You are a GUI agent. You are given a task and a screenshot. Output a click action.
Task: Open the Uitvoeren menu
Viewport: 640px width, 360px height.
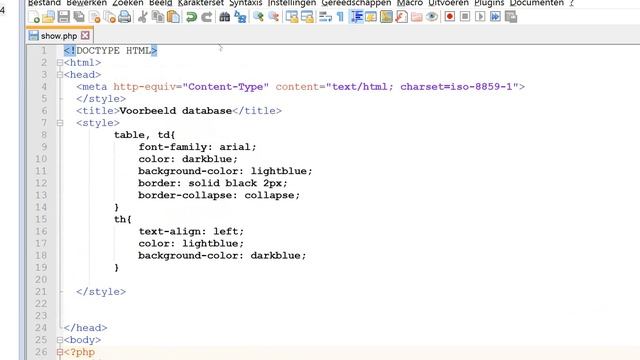point(448,3)
